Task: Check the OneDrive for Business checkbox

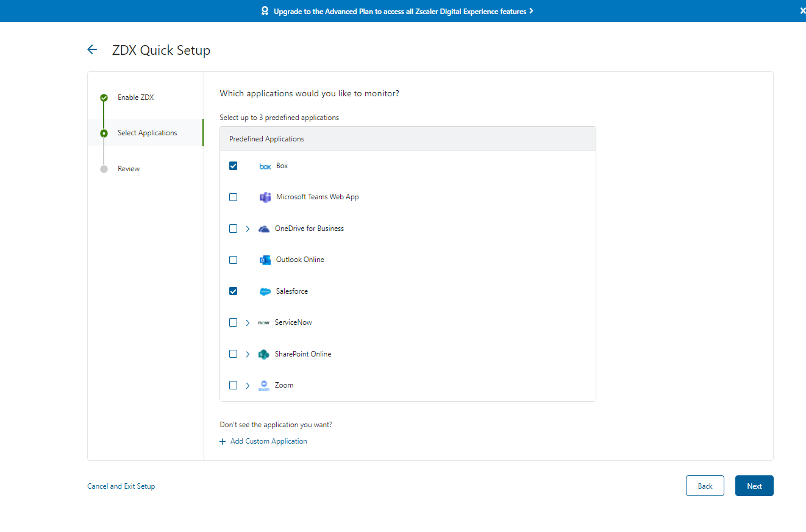Action: pyautogui.click(x=233, y=229)
